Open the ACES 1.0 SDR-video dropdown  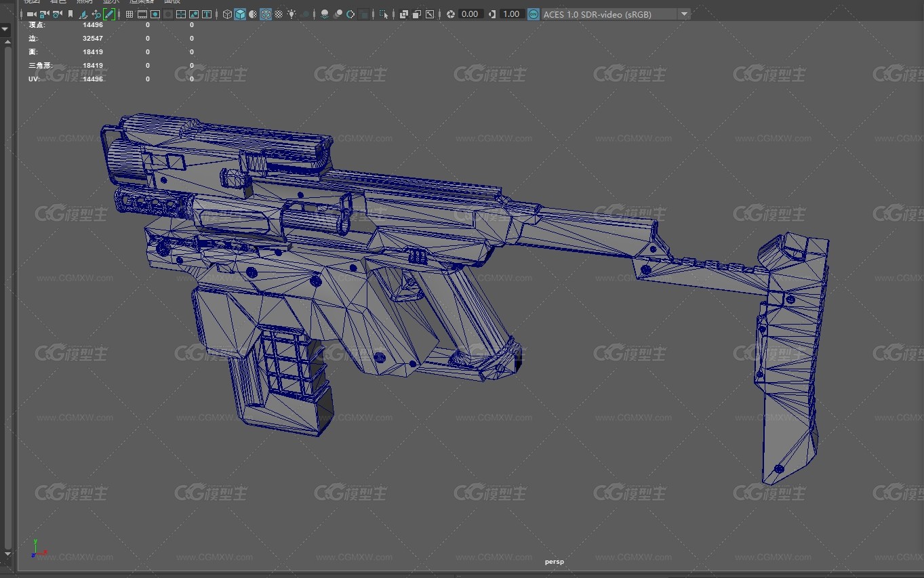click(x=616, y=14)
